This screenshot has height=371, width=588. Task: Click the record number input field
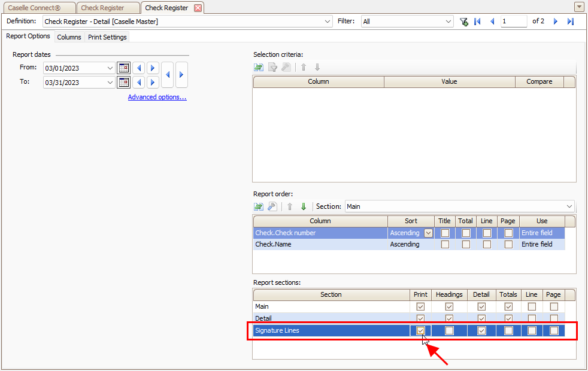click(513, 22)
